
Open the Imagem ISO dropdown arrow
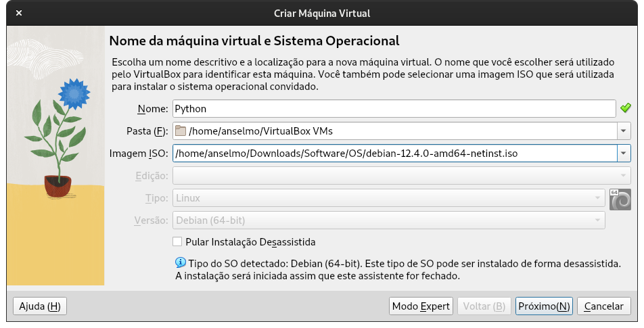(x=624, y=153)
